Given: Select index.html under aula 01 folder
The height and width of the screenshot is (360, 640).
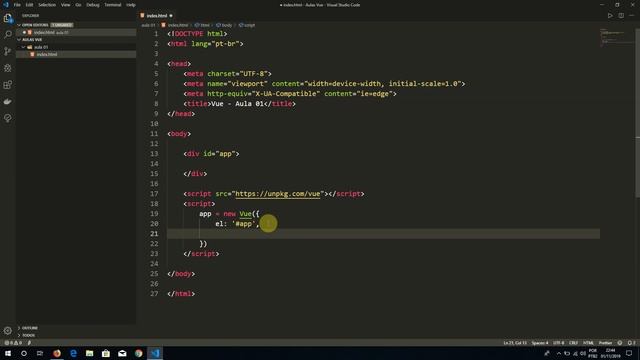Looking at the screenshot, I should (76, 54).
